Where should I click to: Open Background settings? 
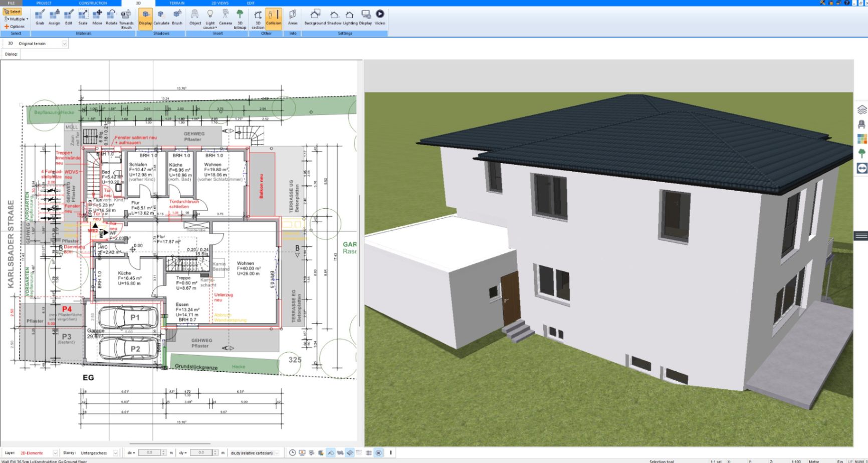[x=315, y=18]
